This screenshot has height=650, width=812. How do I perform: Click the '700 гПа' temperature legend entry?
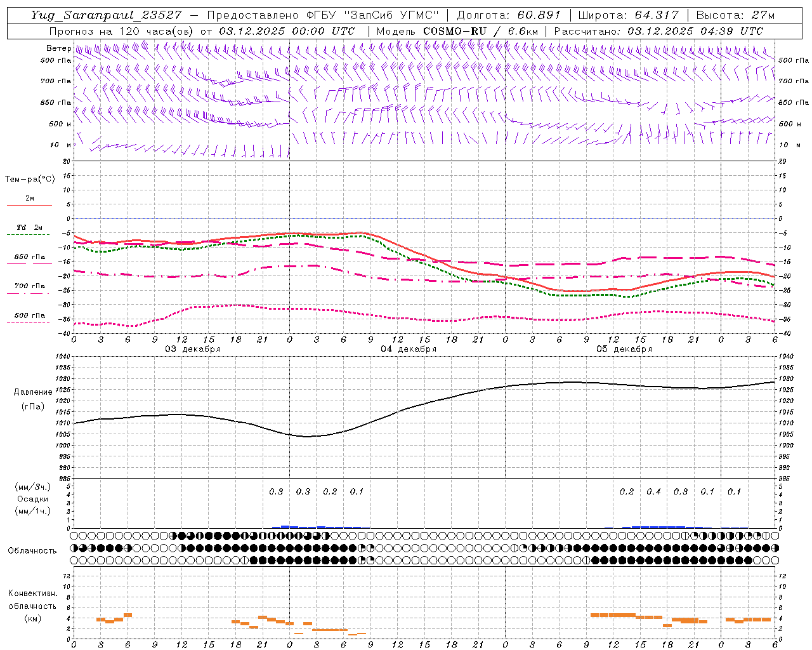pos(30,286)
